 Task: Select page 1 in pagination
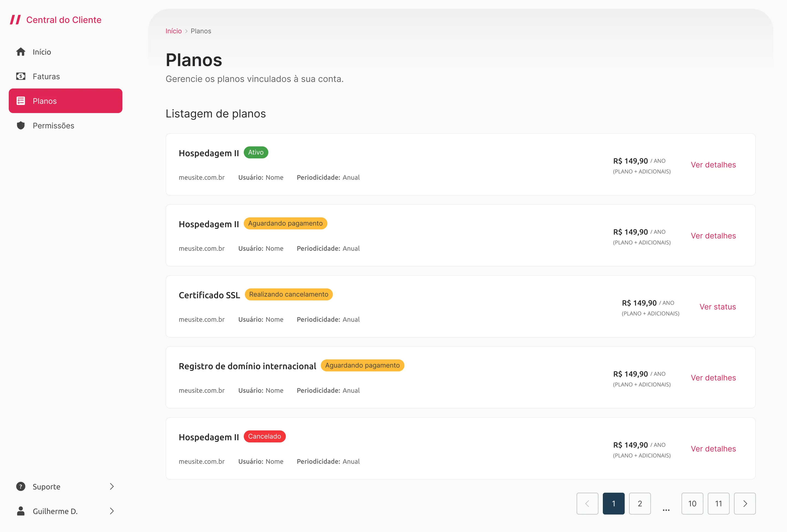click(x=614, y=504)
